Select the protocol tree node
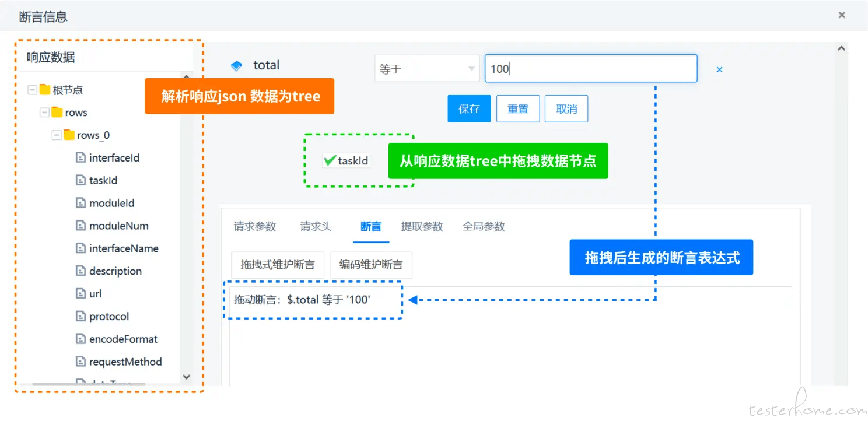Viewport: 868px width, 428px height. [109, 317]
